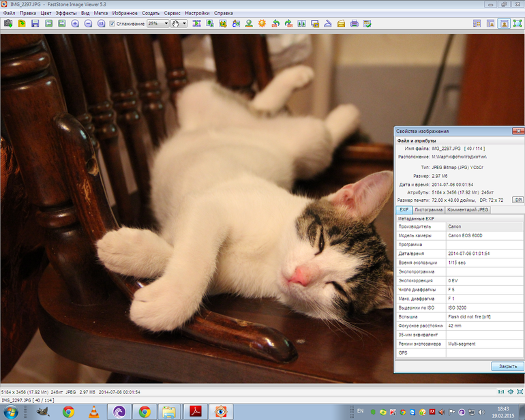
Task: Open the Сервис menu
Action: 172,13
